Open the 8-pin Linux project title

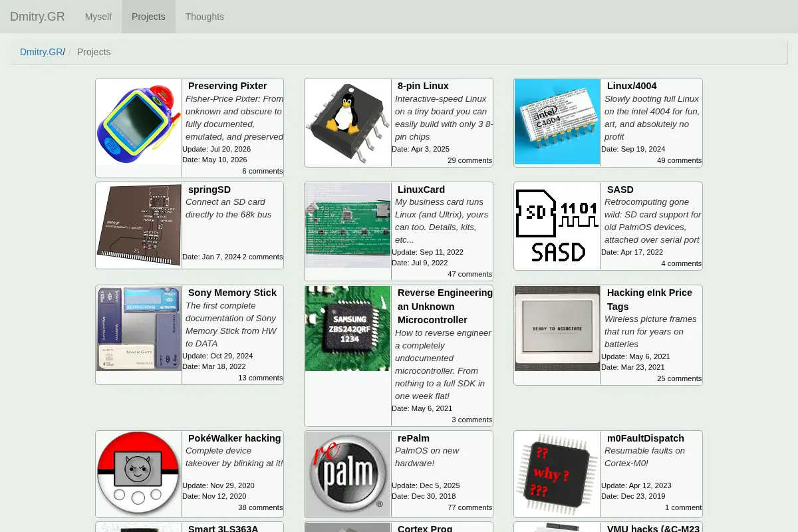click(423, 86)
